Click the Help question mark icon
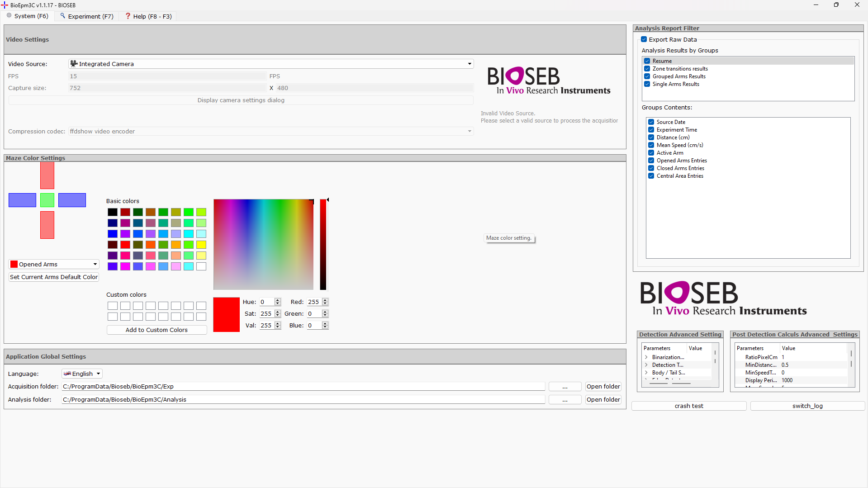Screen dimensions: 868x488 (x=128, y=16)
